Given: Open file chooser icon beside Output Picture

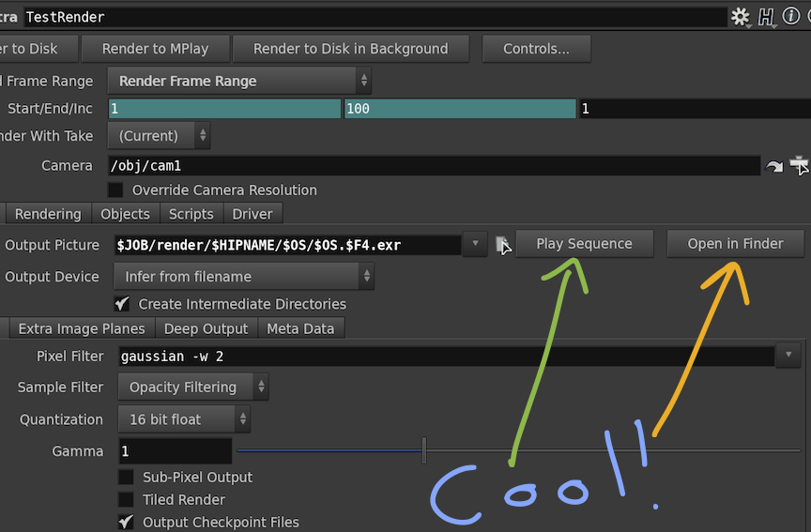Looking at the screenshot, I should click(504, 245).
